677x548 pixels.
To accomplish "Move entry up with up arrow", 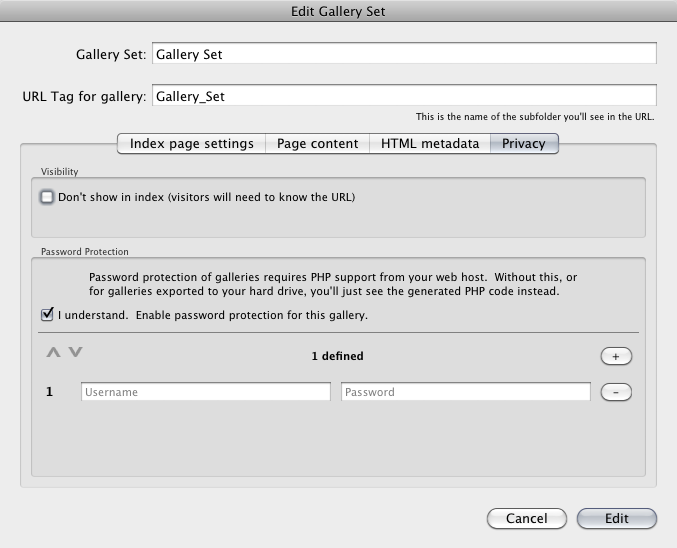I will tap(54, 352).
